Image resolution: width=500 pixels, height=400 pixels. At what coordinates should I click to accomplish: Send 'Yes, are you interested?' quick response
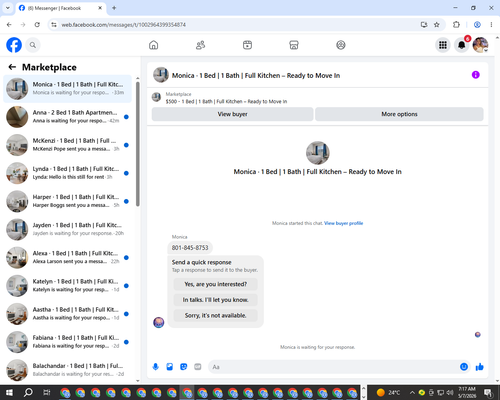tap(216, 284)
